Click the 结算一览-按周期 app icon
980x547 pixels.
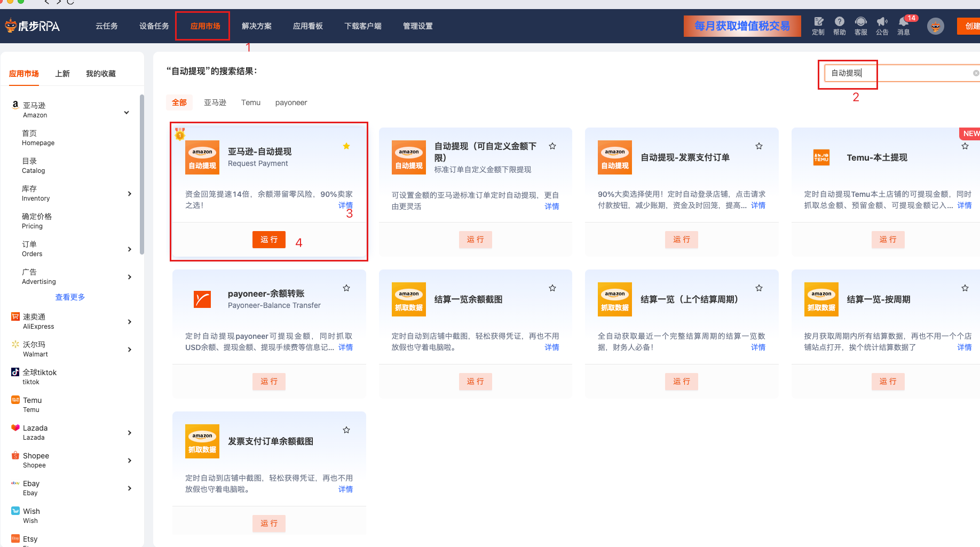(x=821, y=299)
